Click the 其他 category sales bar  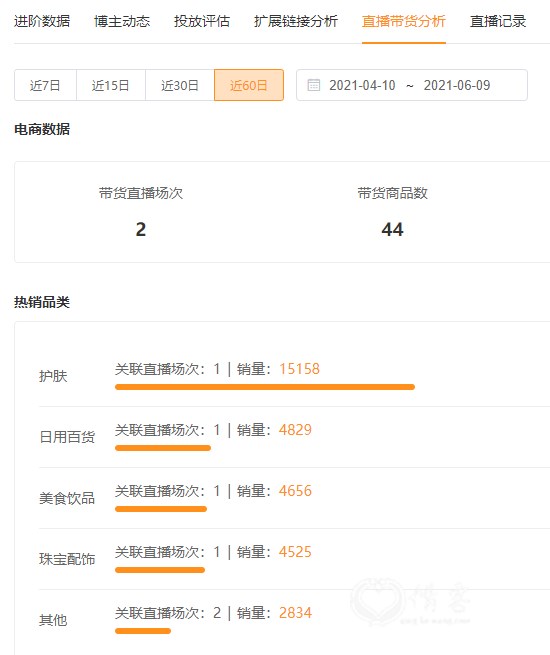(x=143, y=631)
